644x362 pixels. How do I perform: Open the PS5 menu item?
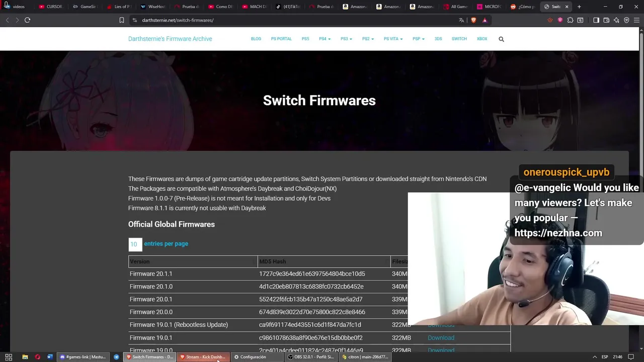tap(305, 39)
